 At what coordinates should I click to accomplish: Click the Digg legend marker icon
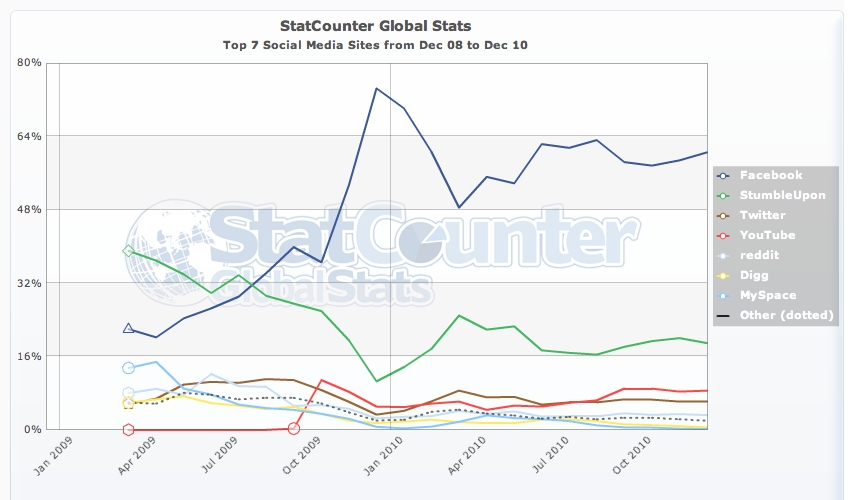(722, 275)
